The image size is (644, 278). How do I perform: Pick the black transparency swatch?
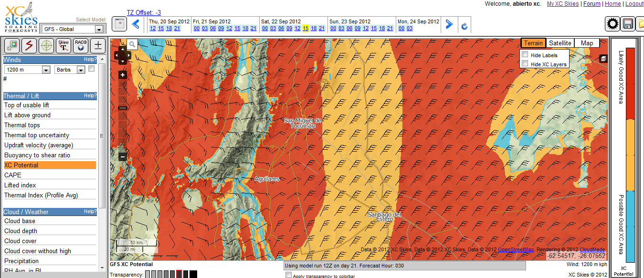click(x=193, y=274)
